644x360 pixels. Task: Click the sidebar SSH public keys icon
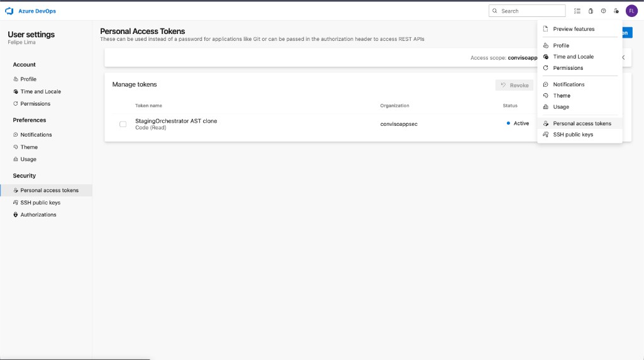coord(16,203)
